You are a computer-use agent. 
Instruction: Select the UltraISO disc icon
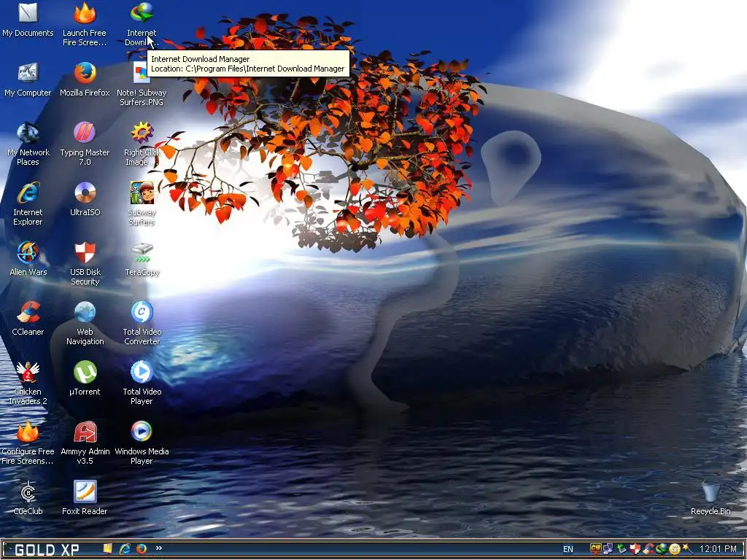click(85, 200)
